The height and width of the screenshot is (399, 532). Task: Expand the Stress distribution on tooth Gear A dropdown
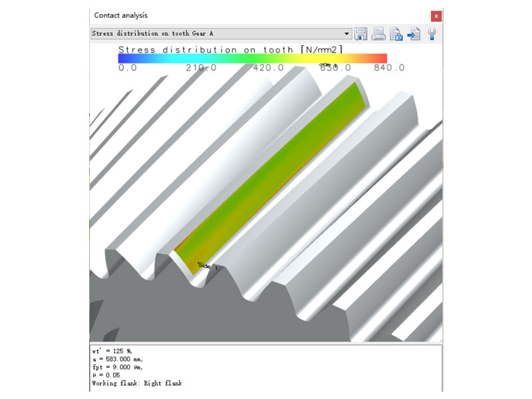coord(221,34)
